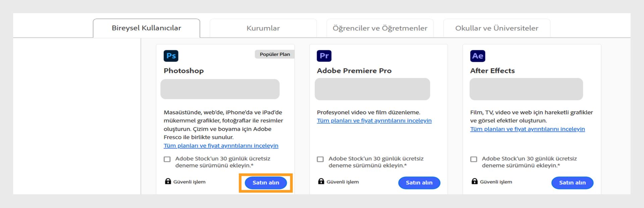Tick the Adobe Stock checkbox under Premiere Pro
The image size is (644, 208).
point(320,159)
